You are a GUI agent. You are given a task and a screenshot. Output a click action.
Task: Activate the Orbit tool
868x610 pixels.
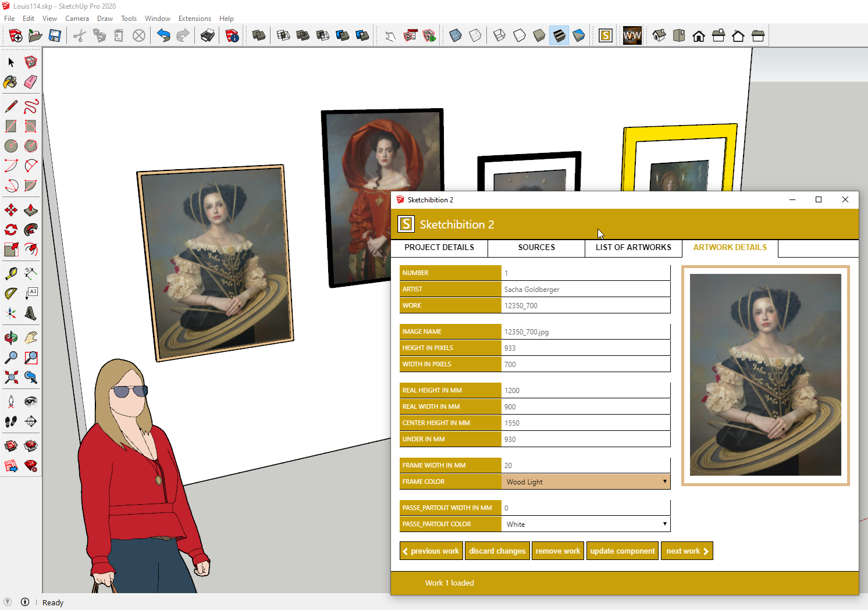(x=11, y=338)
